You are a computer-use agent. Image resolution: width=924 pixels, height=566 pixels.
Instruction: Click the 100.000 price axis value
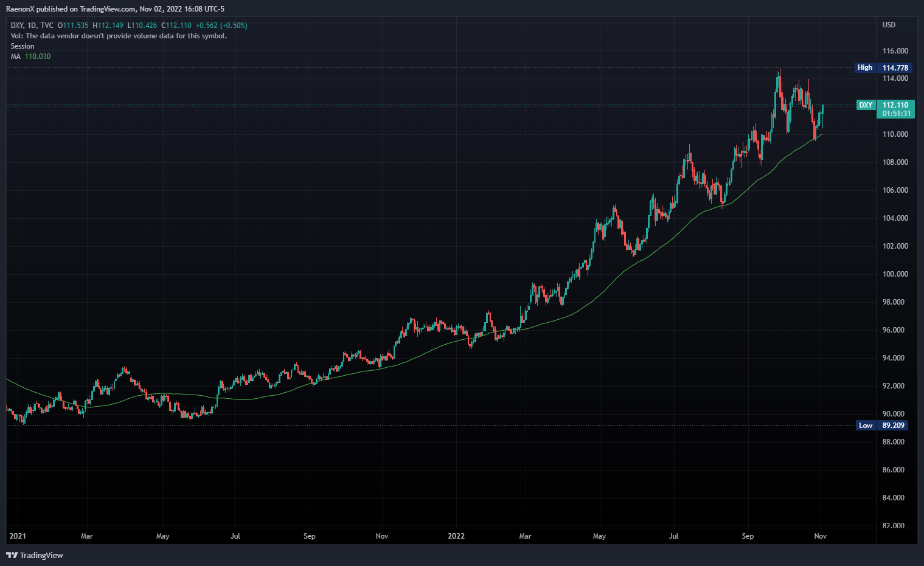point(895,274)
